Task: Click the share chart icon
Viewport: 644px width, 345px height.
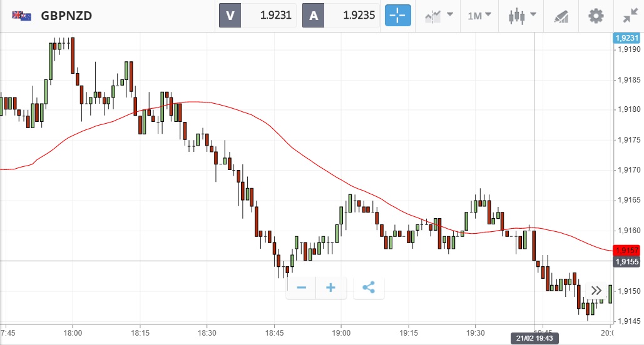Action: (x=369, y=288)
